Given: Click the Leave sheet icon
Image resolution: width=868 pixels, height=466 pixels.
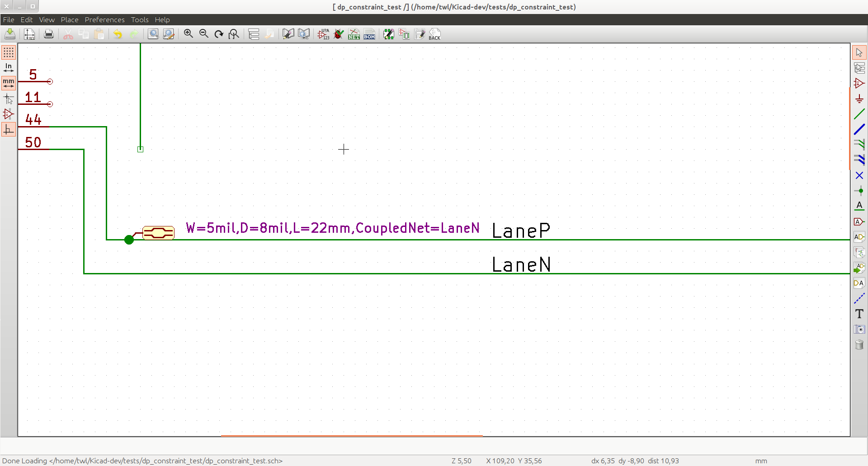Looking at the screenshot, I should (x=269, y=34).
